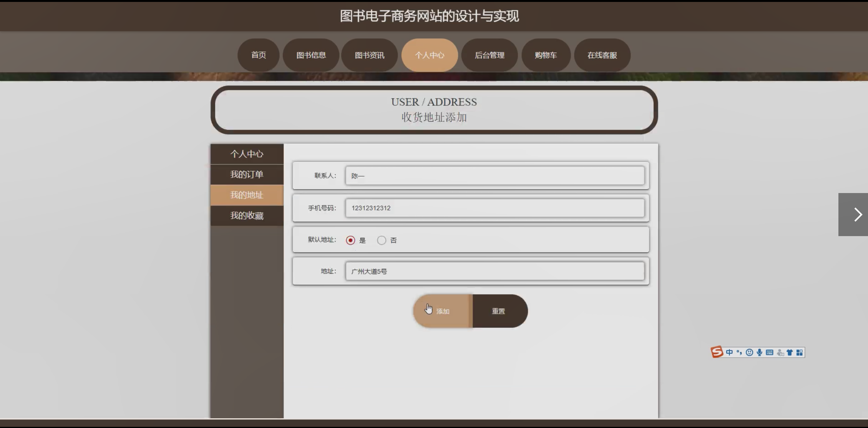Click the 重置 reset button

500,311
